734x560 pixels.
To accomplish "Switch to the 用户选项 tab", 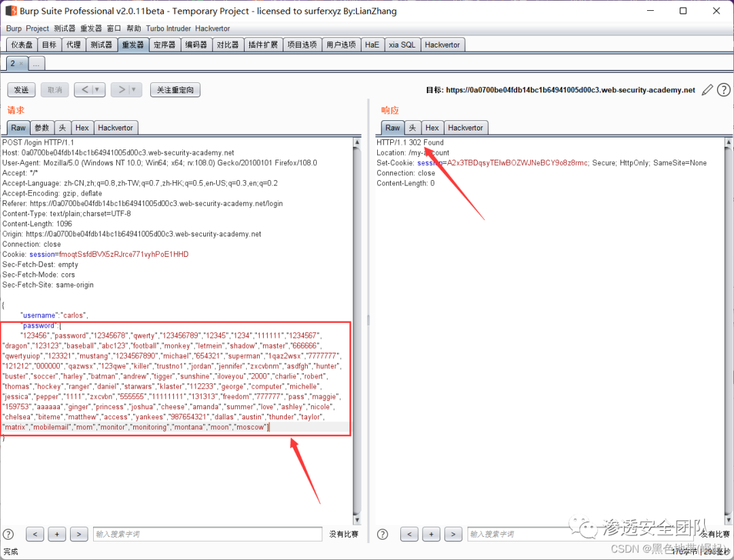I will [x=341, y=45].
